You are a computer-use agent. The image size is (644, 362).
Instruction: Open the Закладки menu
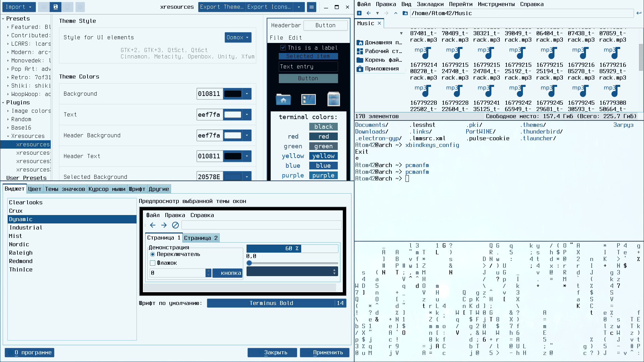click(430, 4)
